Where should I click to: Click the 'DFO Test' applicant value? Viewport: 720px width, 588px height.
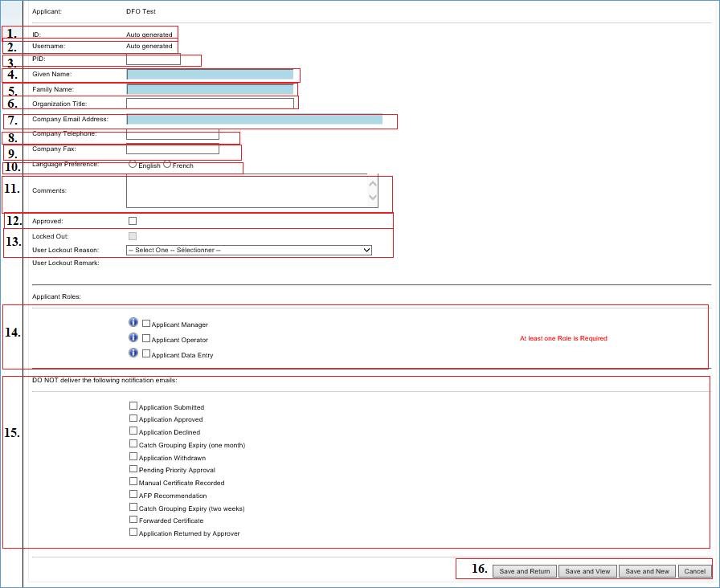point(141,11)
